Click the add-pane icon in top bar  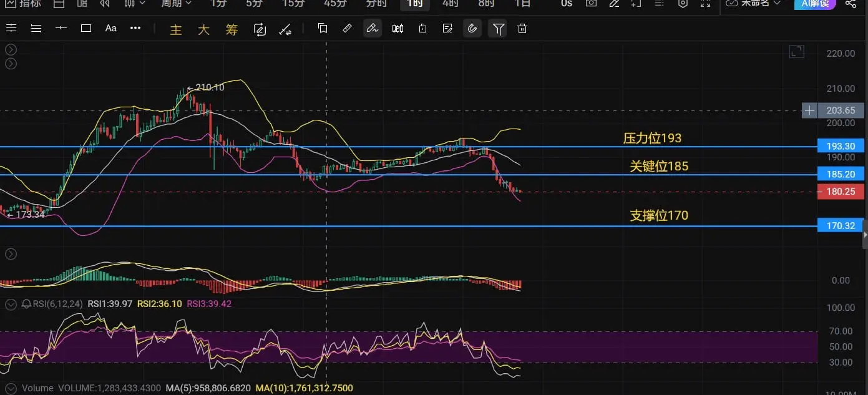click(636, 3)
